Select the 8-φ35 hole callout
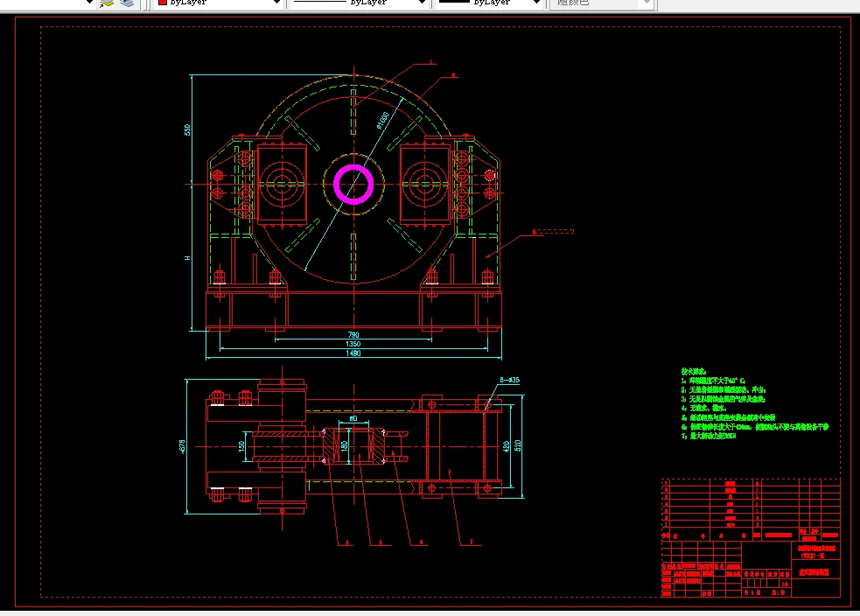This screenshot has width=860, height=616. tap(509, 380)
